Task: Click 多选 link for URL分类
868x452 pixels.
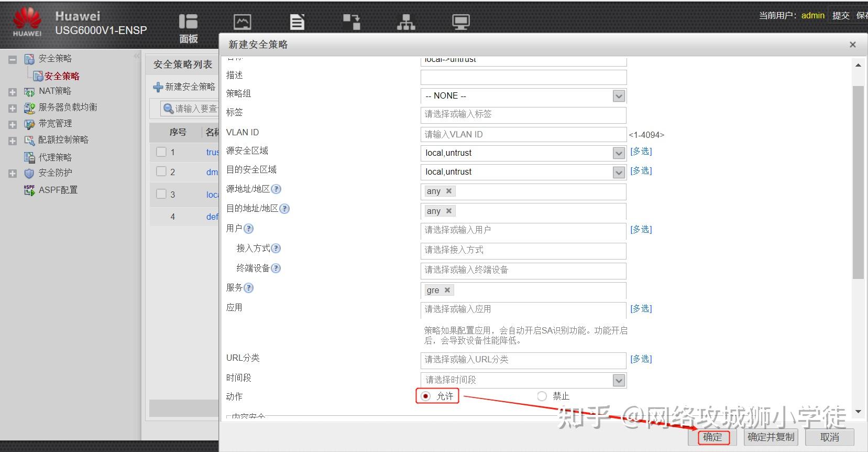Action: (641, 359)
